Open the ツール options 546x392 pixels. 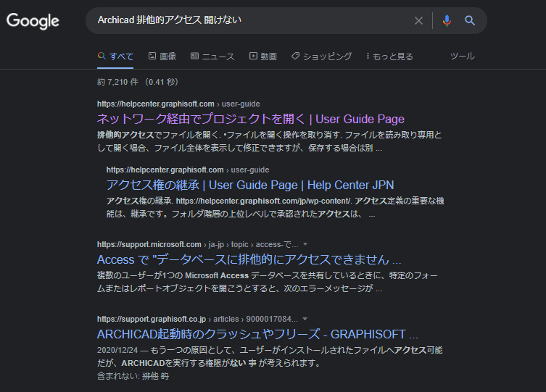pyautogui.click(x=462, y=56)
